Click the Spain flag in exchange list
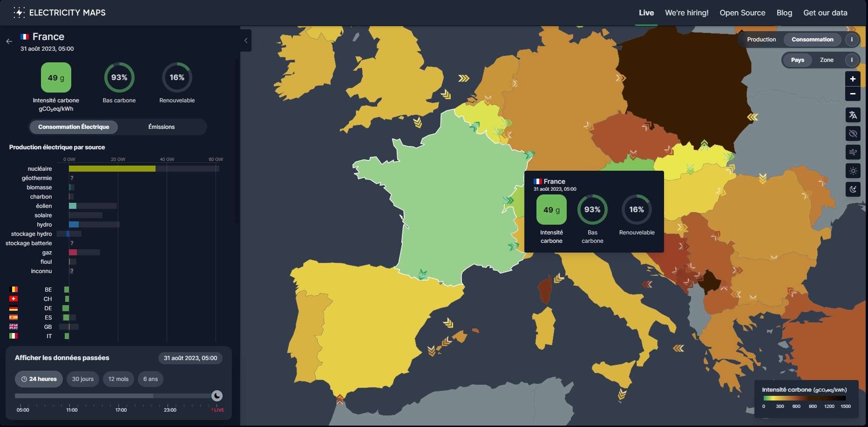 click(x=14, y=317)
